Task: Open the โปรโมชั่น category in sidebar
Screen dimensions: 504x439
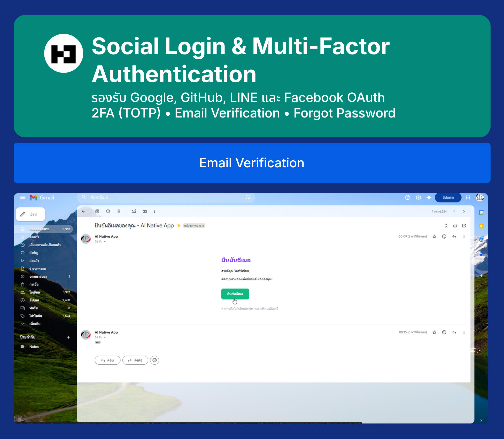Action: coord(36,316)
